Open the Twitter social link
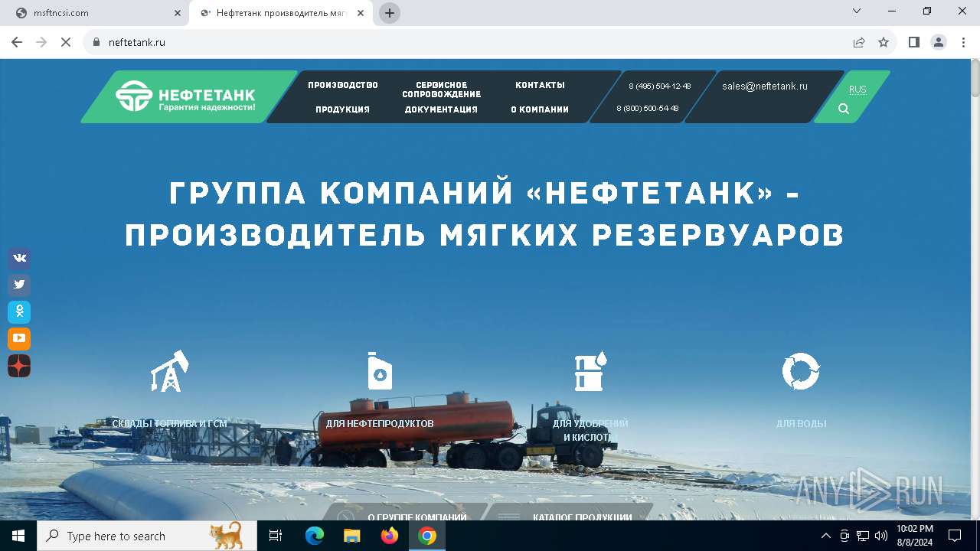 click(19, 285)
